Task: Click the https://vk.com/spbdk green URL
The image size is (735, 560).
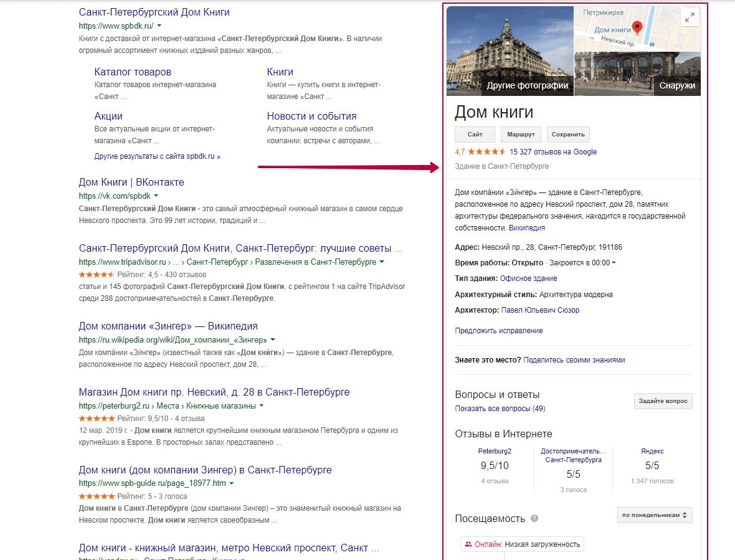Action: (115, 196)
